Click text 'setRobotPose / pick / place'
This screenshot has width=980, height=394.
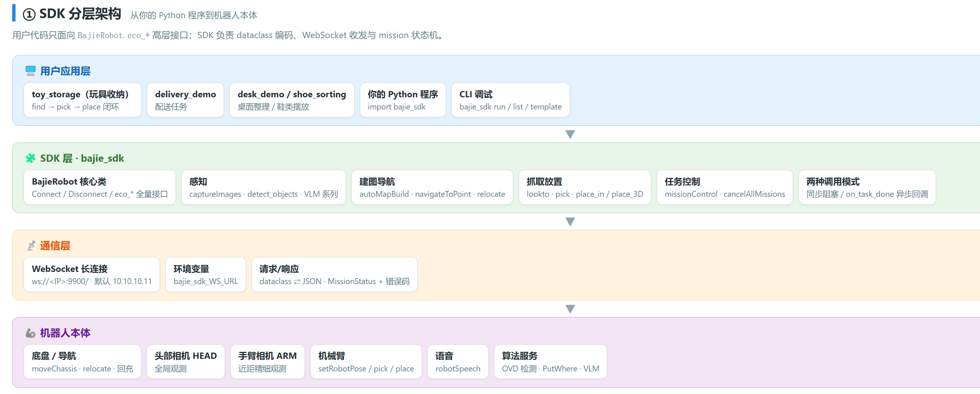click(x=366, y=368)
